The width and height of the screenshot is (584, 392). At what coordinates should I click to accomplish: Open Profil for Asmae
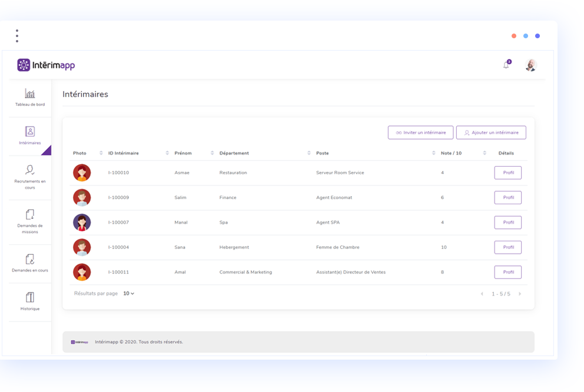click(507, 172)
